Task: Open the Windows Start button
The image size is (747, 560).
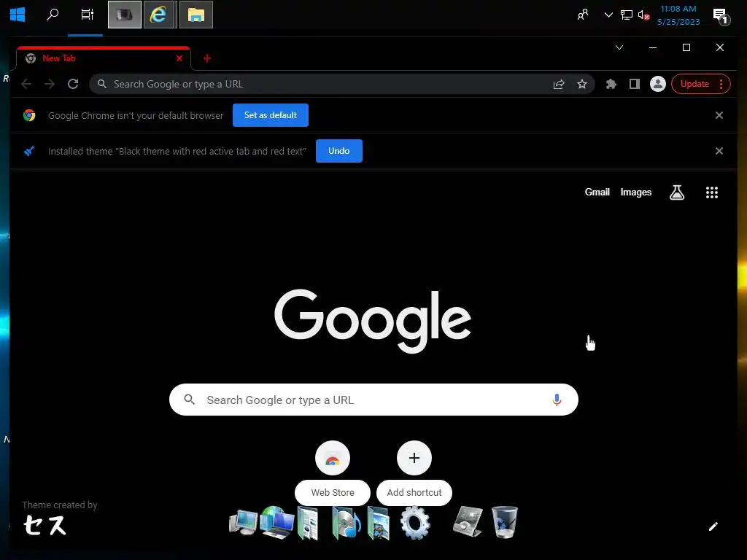Action: click(18, 15)
